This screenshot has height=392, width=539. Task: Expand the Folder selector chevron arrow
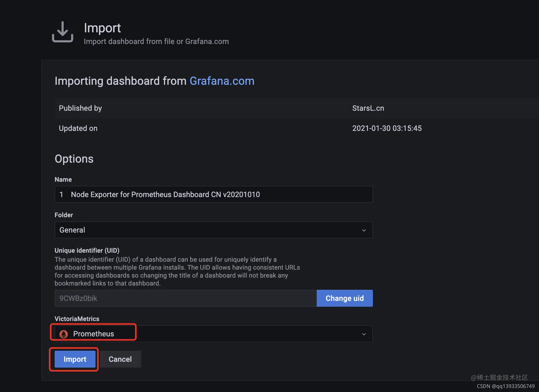pyautogui.click(x=364, y=230)
